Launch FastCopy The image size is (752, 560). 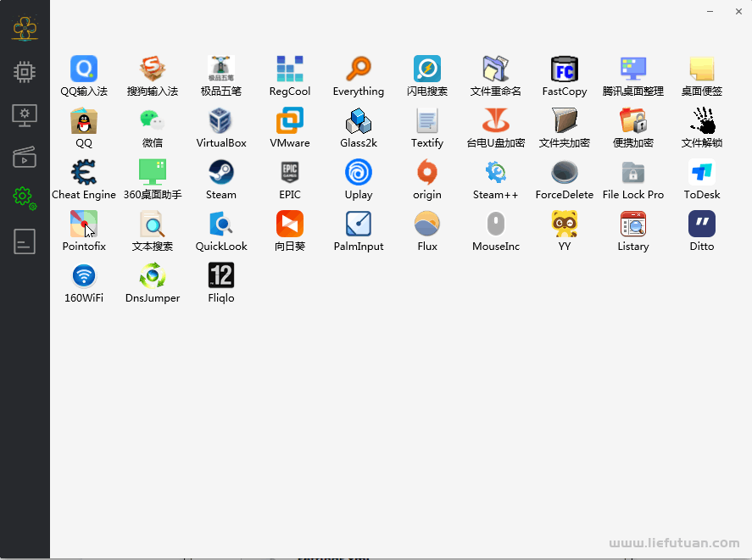coord(565,69)
